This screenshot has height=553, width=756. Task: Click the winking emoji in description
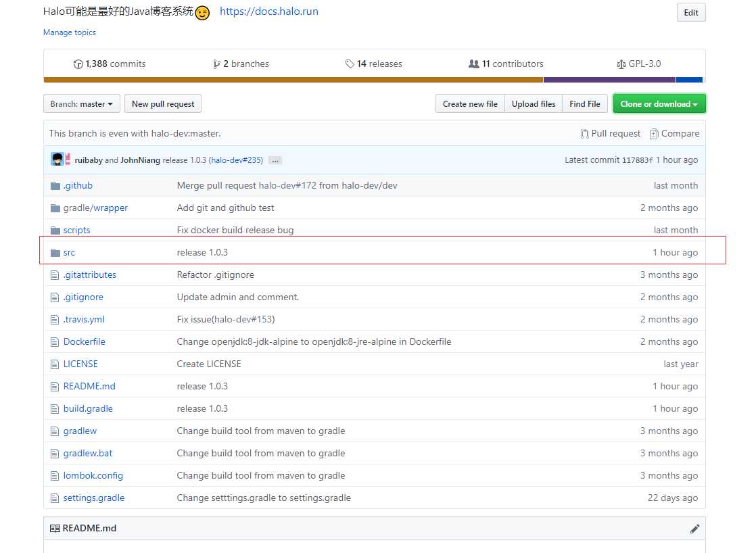[x=202, y=13]
